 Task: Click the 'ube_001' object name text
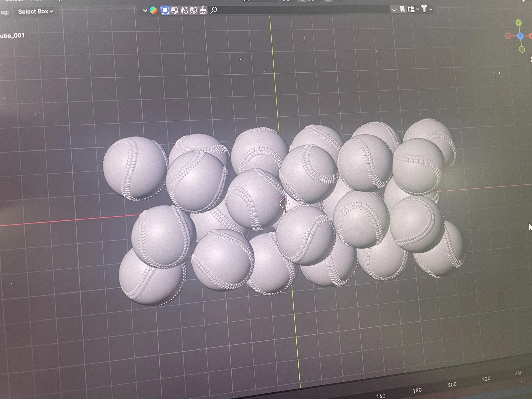point(12,36)
